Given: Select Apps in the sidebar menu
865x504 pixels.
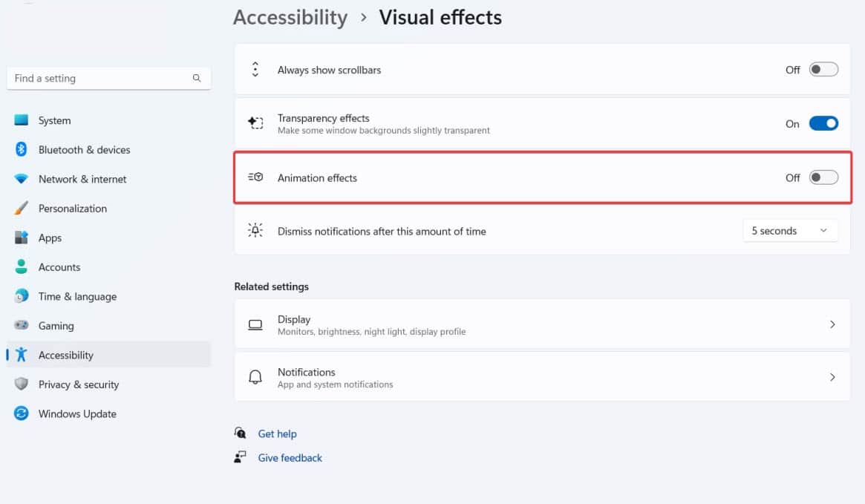Looking at the screenshot, I should (50, 238).
